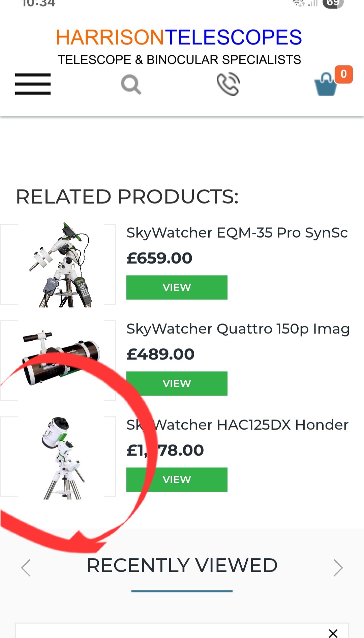Open the SkyWatcher Quattro 150p title link
364x638 pixels.
pos(238,329)
